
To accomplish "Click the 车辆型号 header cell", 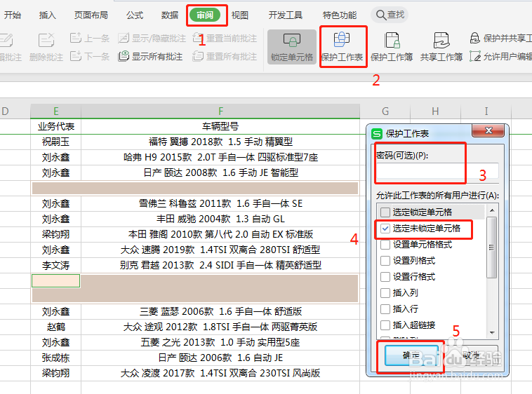I will tap(220, 126).
